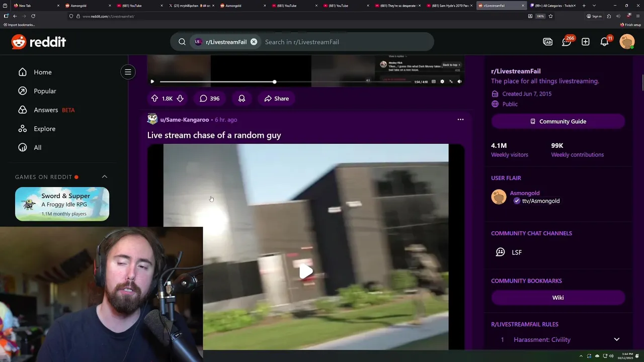Click '4.1M' weekly visitors figure
Image resolution: width=644 pixels, height=362 pixels.
tap(499, 146)
